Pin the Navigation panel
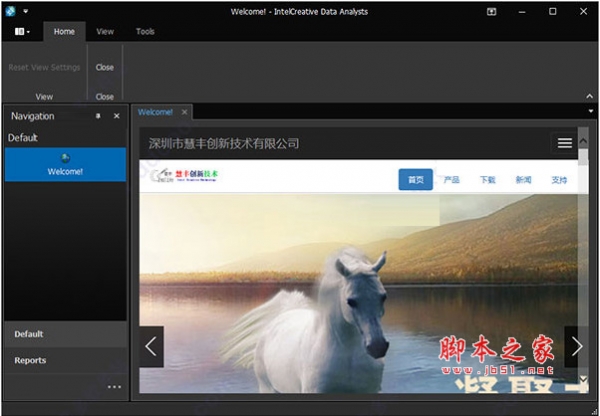Image resolution: width=600 pixels, height=416 pixels. point(98,116)
